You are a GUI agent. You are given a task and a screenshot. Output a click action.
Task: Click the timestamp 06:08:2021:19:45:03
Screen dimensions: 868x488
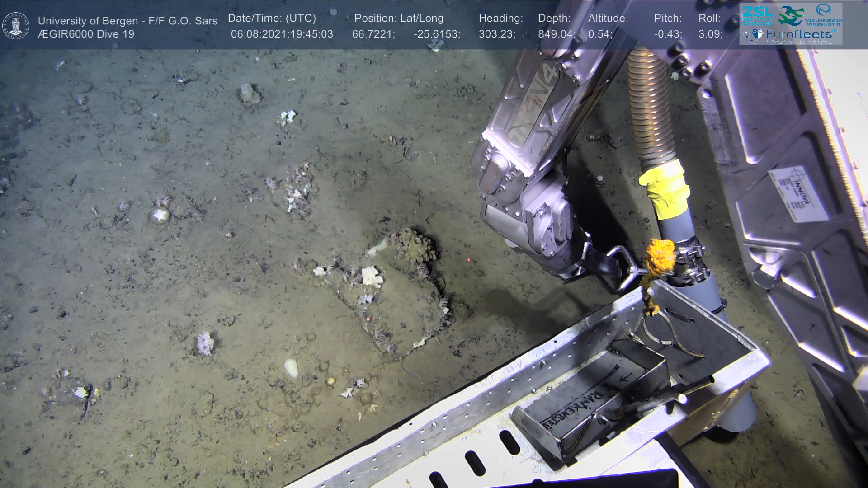pos(282,34)
